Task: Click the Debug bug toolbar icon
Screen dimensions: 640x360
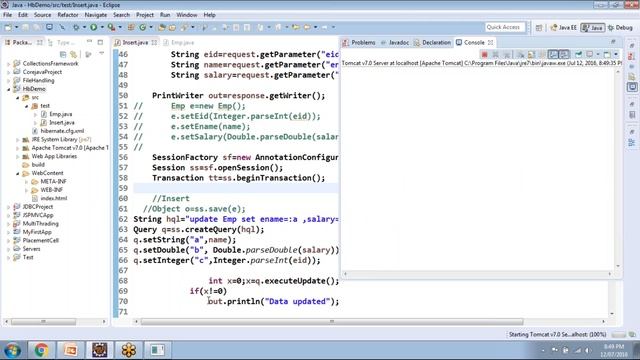Action: tap(76, 27)
